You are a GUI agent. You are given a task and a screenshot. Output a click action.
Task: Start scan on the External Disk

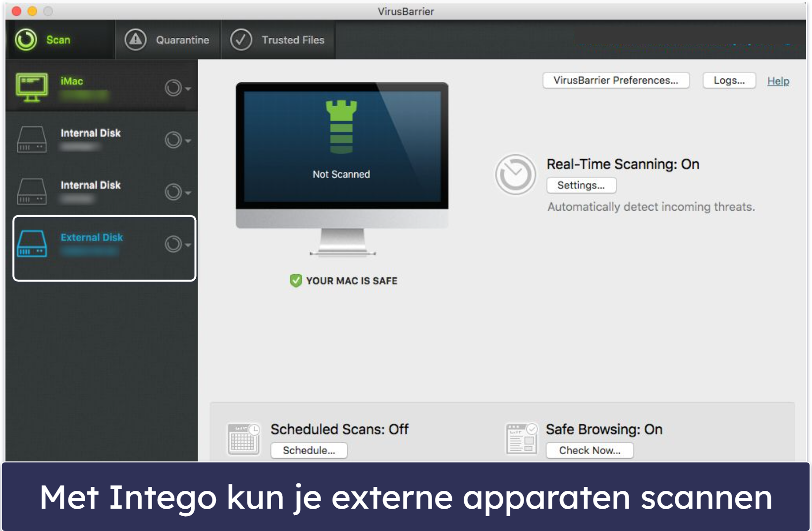coord(173,244)
